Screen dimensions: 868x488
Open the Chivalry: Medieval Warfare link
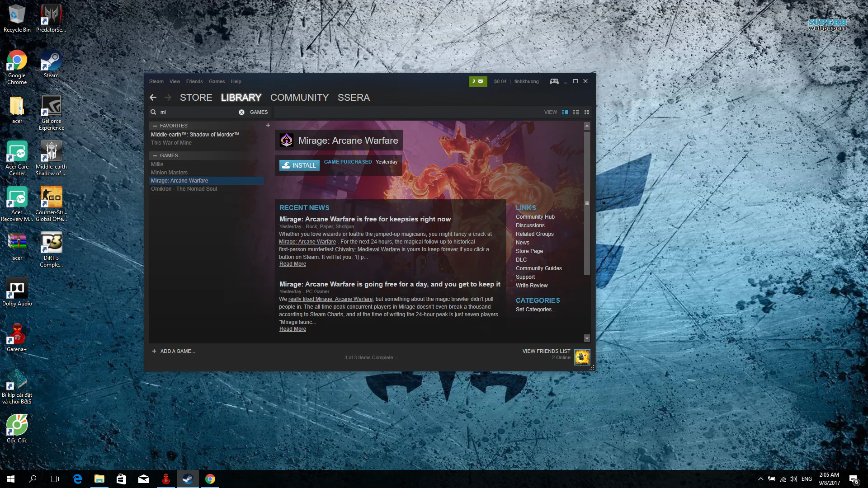coord(368,249)
